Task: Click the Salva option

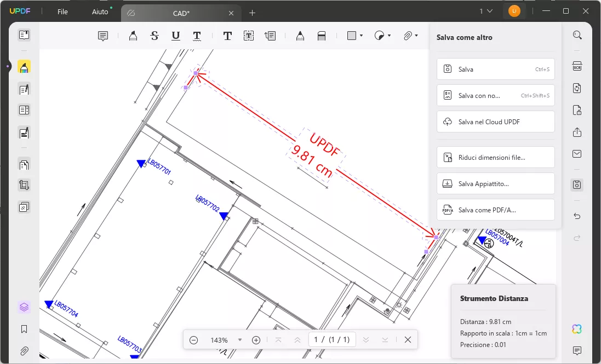Action: pos(496,70)
